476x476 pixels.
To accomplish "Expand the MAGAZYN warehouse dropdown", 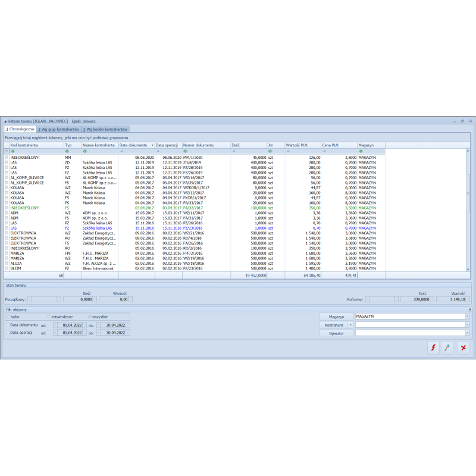I will pyautogui.click(x=467, y=317).
